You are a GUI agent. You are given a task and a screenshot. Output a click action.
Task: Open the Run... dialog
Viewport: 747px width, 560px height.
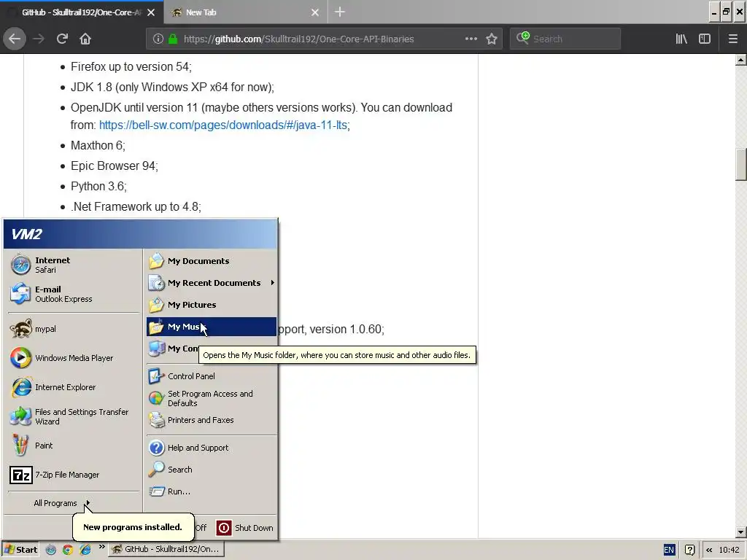point(212,491)
